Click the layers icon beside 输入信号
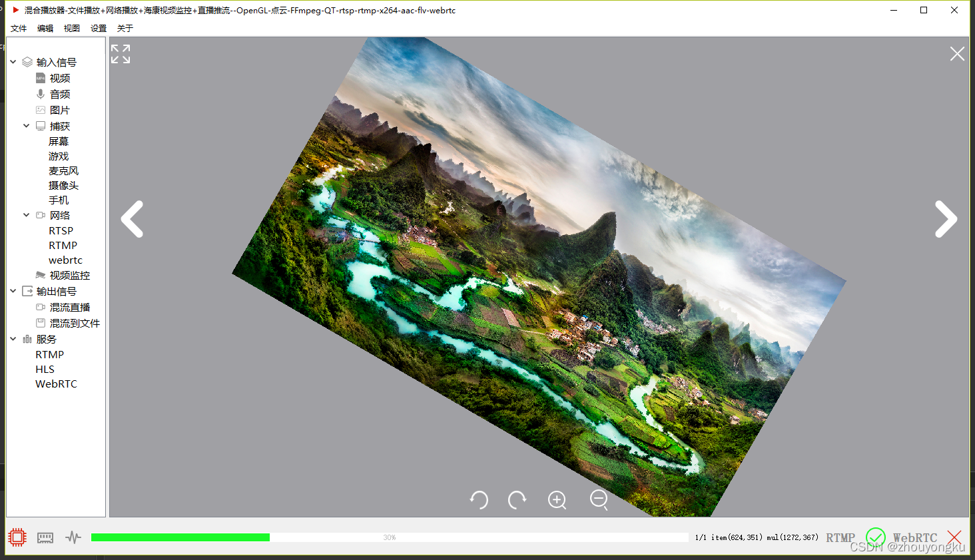The image size is (975, 560). pos(27,62)
